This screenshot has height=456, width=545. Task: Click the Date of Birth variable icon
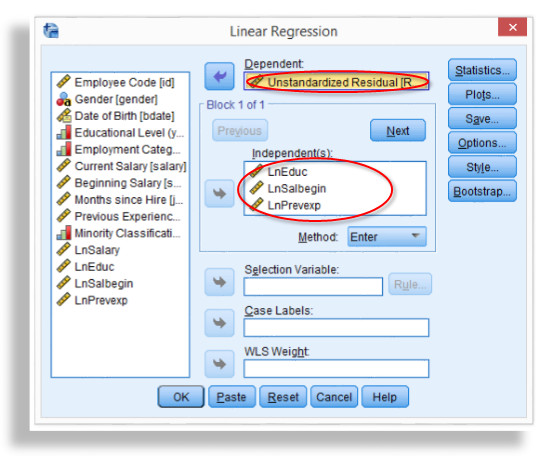[x=64, y=116]
